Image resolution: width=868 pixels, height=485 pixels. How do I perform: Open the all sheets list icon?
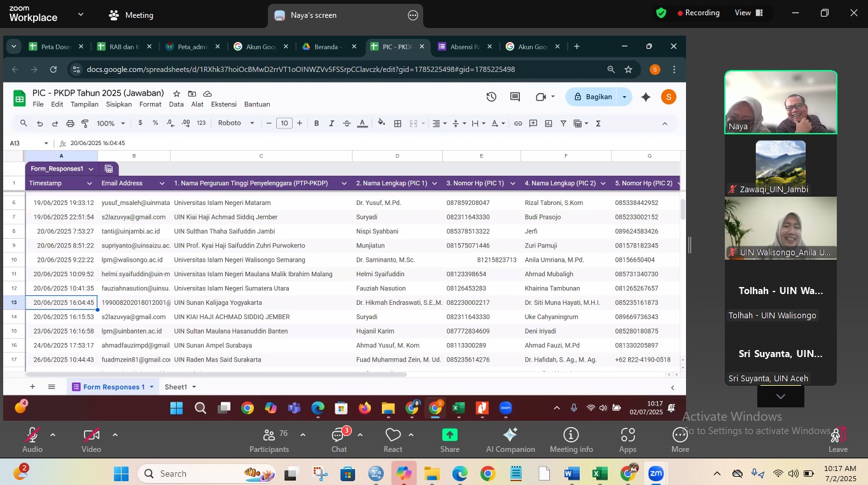pyautogui.click(x=52, y=387)
